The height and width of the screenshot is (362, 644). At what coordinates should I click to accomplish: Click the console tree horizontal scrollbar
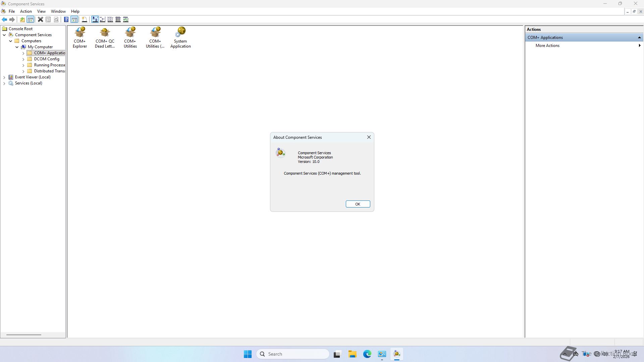(x=23, y=335)
